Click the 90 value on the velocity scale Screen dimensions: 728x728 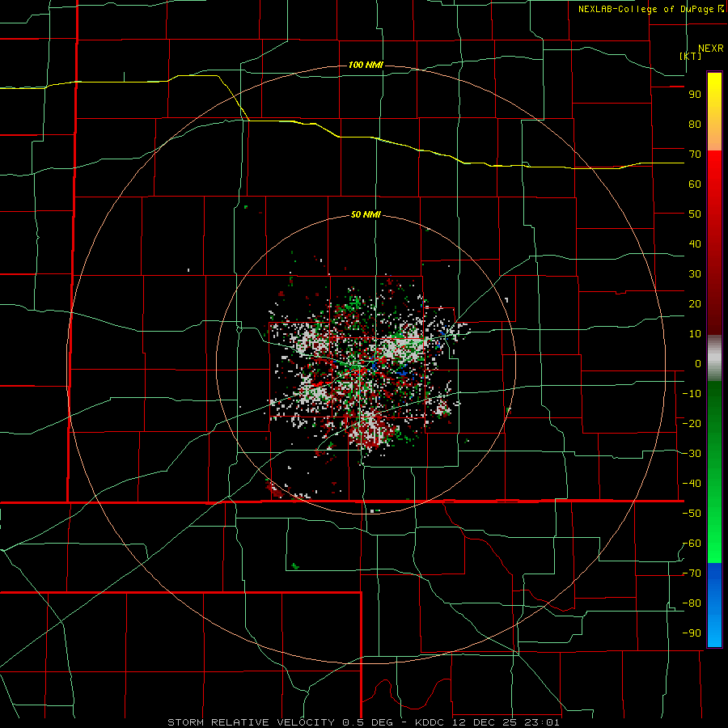click(x=695, y=95)
